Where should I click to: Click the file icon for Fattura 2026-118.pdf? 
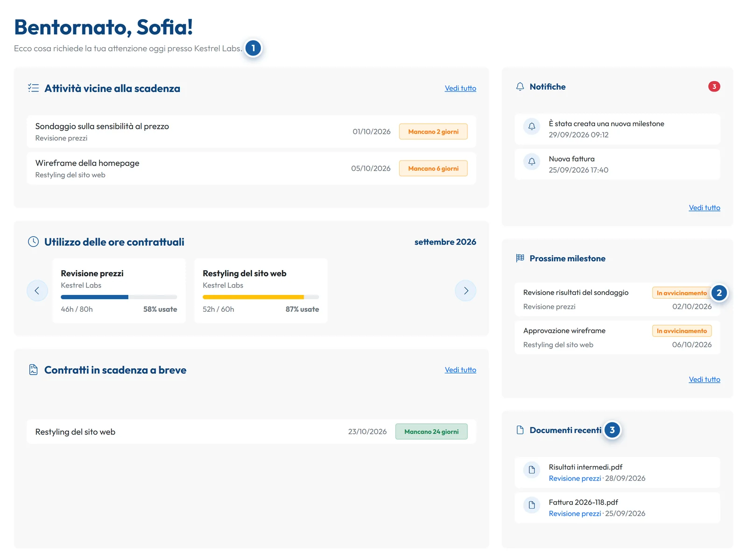coord(532,505)
